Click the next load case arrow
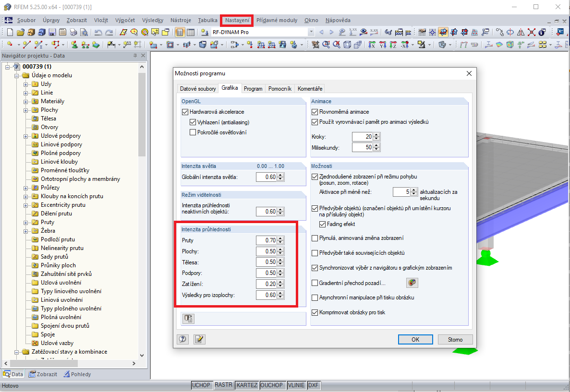 click(x=331, y=32)
